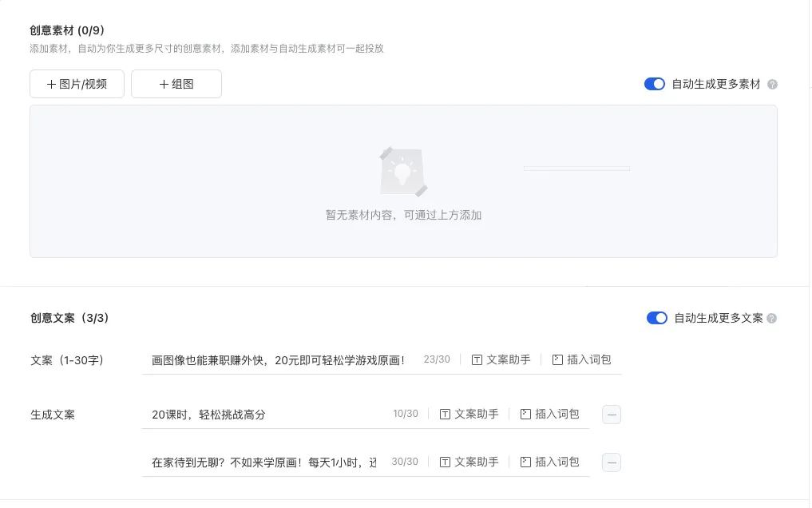Click the 暂无素材内容 placeholder text
This screenshot has width=812, height=508.
tap(403, 215)
